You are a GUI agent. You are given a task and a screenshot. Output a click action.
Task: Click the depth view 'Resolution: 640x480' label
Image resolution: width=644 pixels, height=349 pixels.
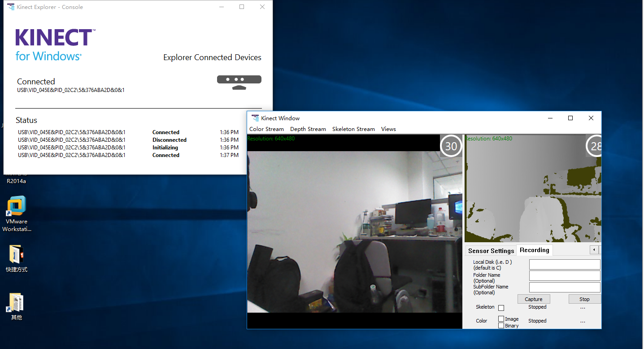click(x=489, y=139)
